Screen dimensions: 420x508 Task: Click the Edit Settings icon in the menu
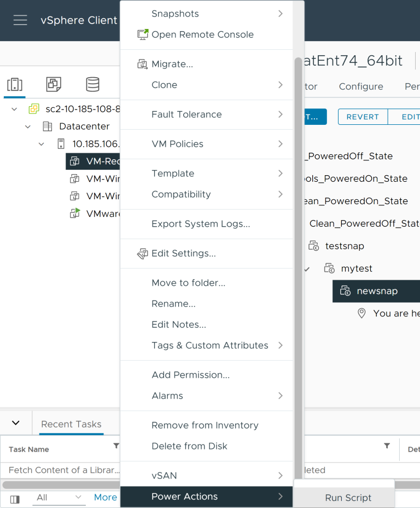pyautogui.click(x=143, y=253)
